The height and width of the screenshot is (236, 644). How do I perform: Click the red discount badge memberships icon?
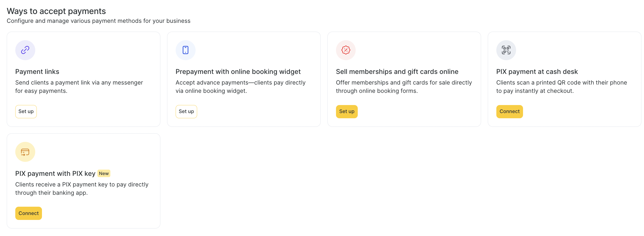pos(346,50)
